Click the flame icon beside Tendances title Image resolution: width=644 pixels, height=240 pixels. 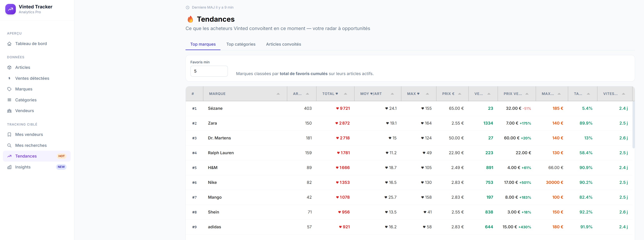190,19
